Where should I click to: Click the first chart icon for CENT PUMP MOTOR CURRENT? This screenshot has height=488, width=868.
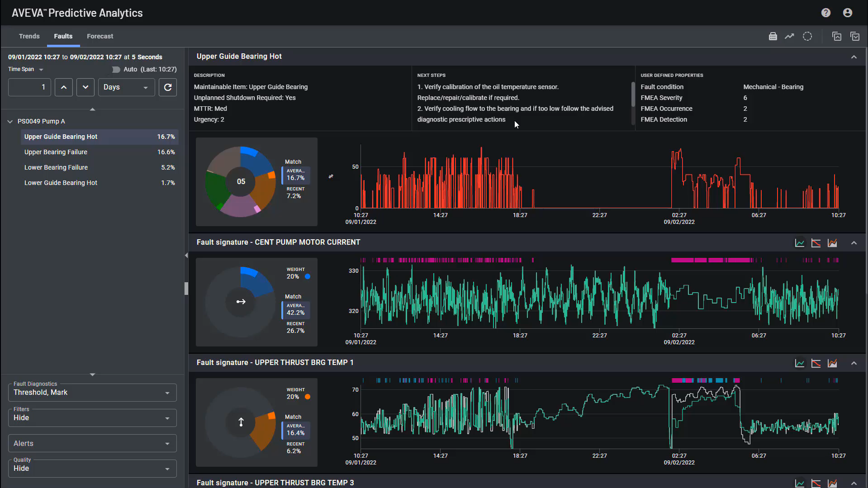pyautogui.click(x=799, y=243)
